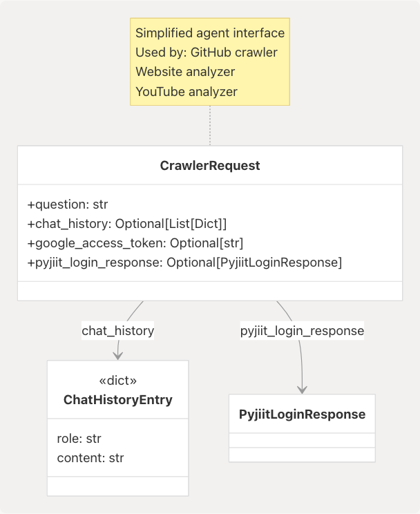Click the «dict» stereotype label
Screen dimensions: 420x514
118,381
